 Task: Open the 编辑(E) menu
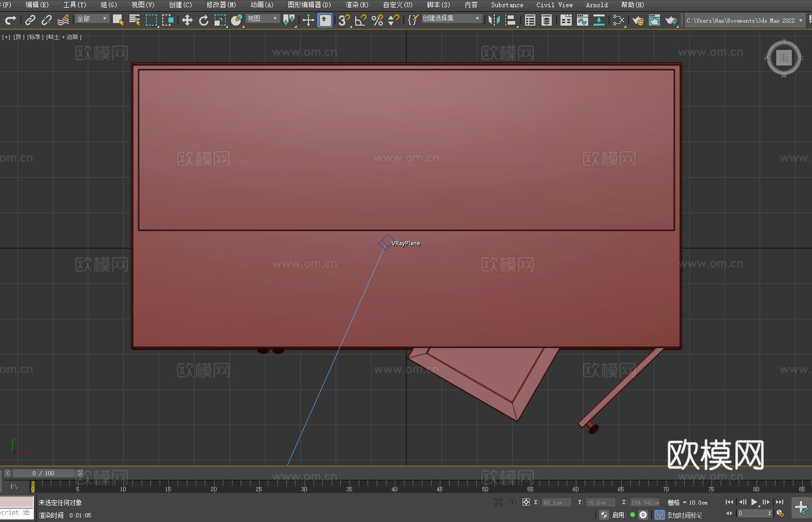[x=37, y=5]
